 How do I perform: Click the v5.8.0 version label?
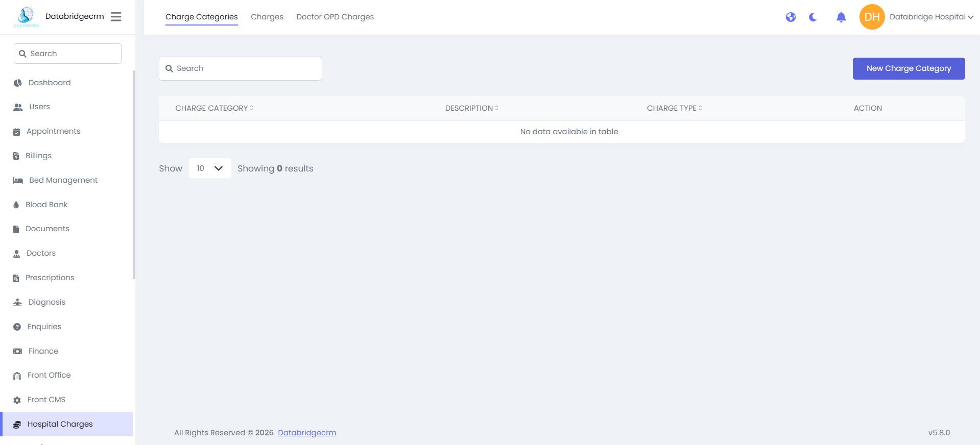point(939,433)
